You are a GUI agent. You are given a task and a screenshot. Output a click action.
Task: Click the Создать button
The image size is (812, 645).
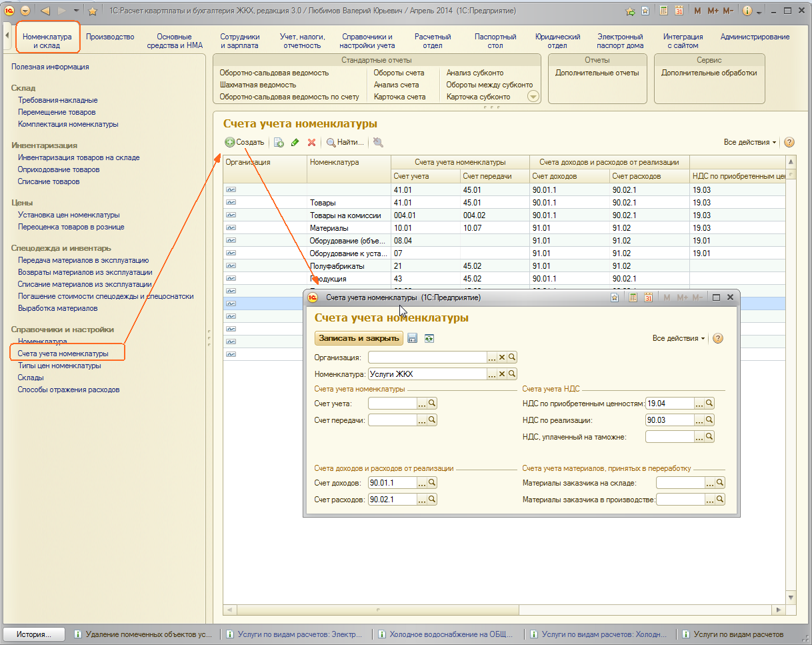pyautogui.click(x=245, y=142)
